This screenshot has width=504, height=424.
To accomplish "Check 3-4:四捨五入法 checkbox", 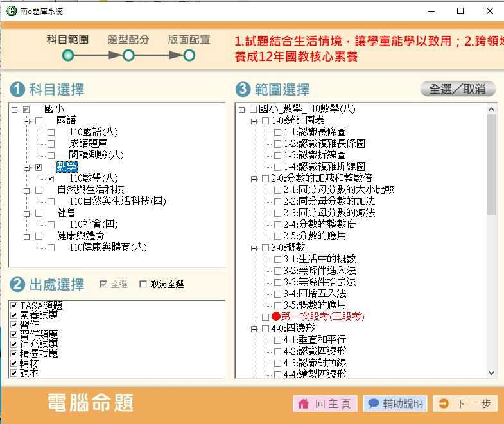I will pyautogui.click(x=277, y=294).
